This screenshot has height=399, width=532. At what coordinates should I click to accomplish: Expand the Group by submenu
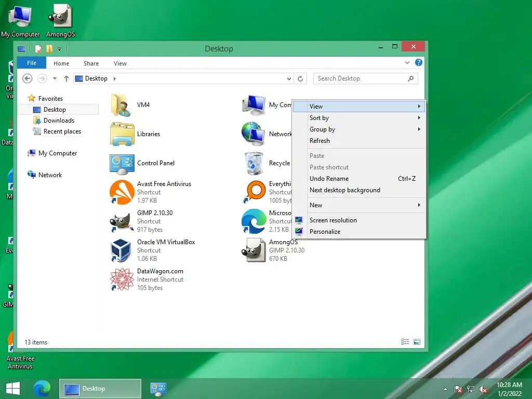(359, 129)
